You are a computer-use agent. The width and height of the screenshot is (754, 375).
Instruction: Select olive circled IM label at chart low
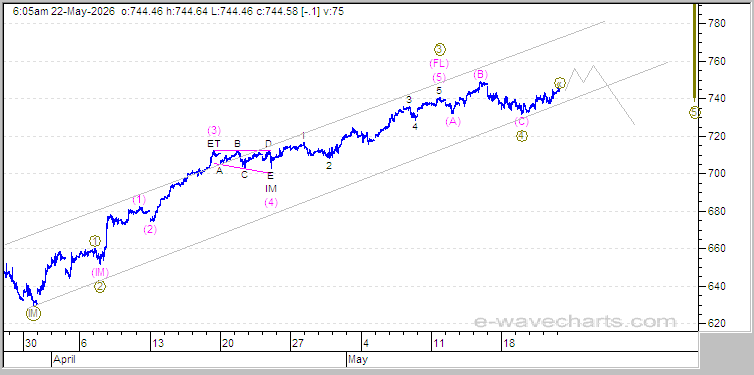tap(33, 314)
